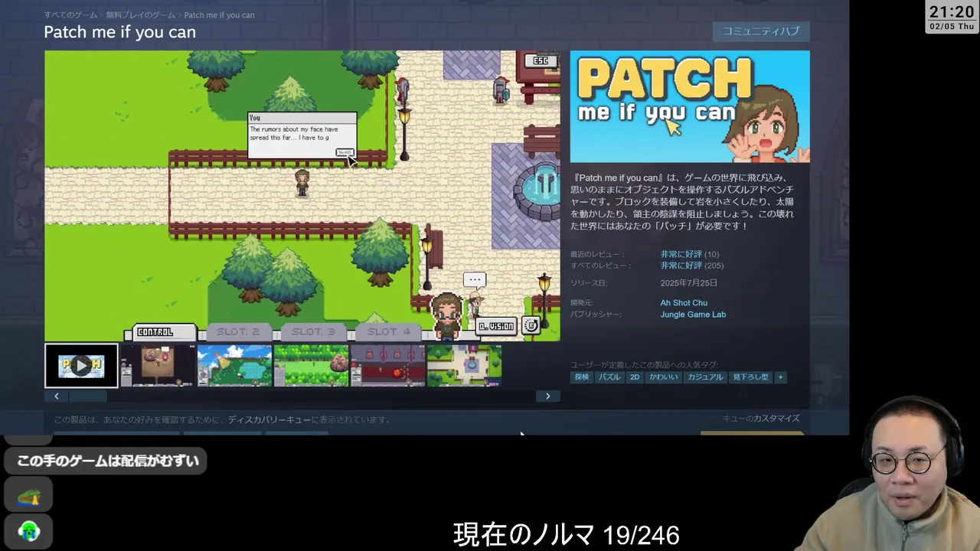This screenshot has width=980, height=551.
Task: Click the VISION button in game video
Action: 496,326
